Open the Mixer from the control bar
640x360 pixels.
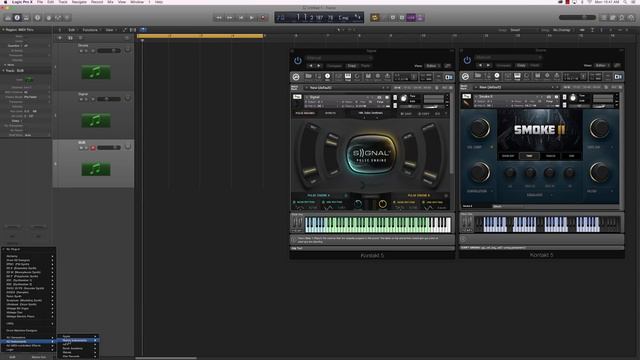(58, 18)
